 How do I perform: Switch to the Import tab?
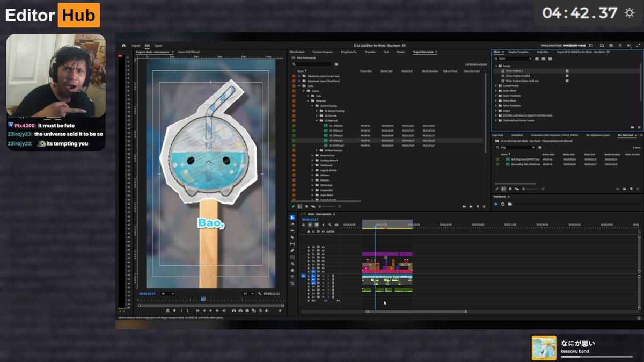click(x=136, y=46)
